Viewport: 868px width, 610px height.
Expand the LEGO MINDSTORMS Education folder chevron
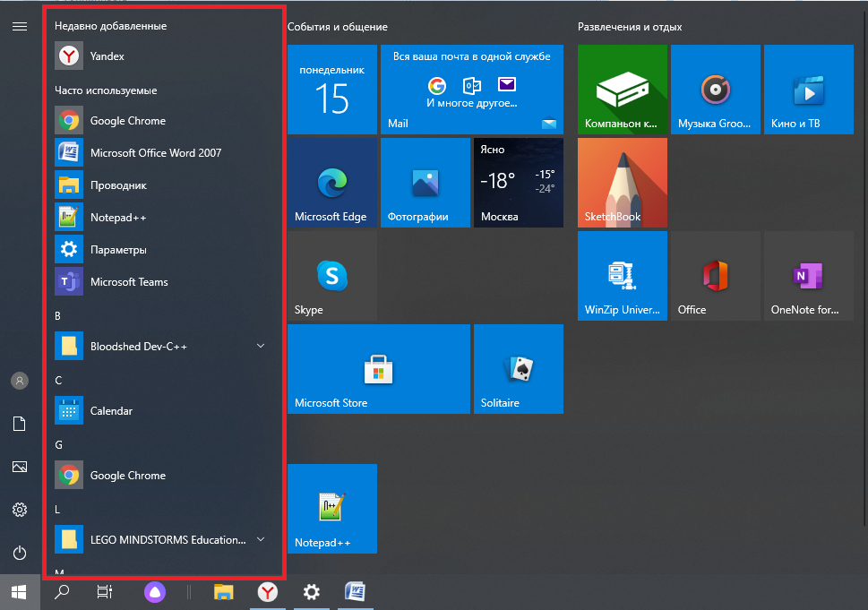click(261, 540)
